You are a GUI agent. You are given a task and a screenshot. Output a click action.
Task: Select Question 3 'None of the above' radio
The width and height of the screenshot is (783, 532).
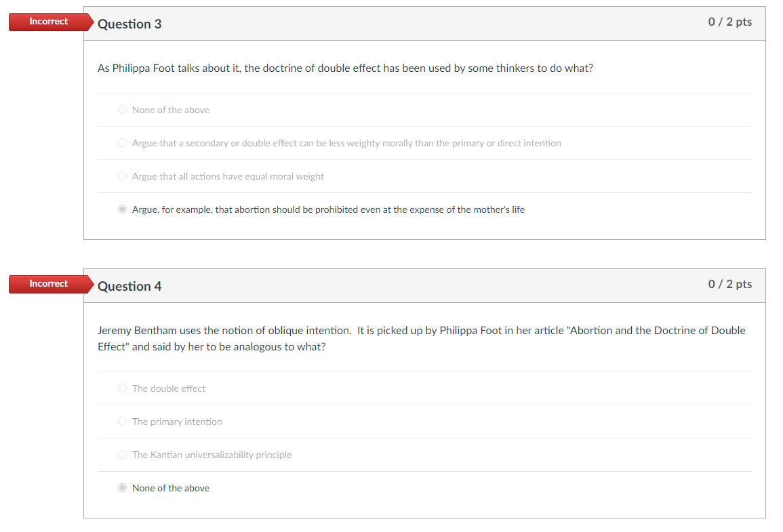[122, 109]
